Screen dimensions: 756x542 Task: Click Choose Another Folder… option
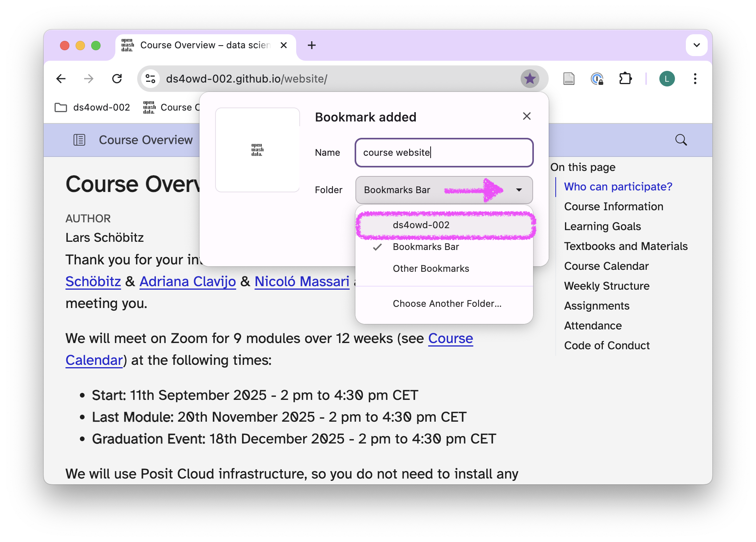pos(447,304)
